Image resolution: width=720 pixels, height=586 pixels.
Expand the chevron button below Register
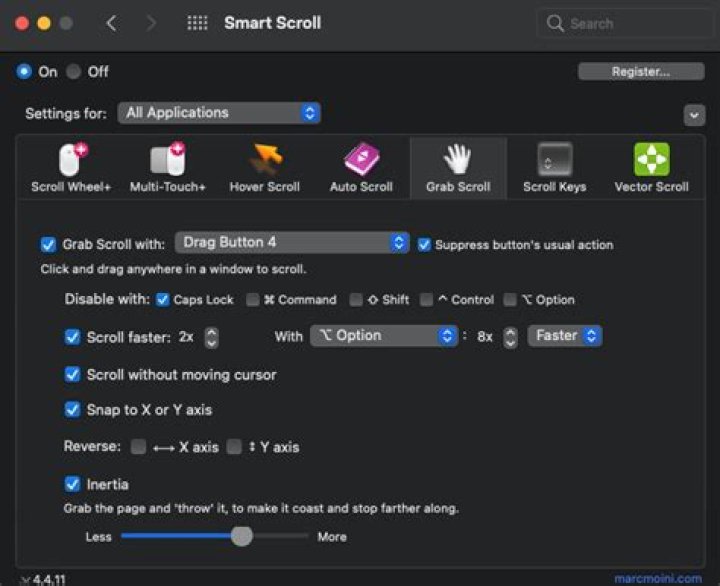[x=694, y=115]
